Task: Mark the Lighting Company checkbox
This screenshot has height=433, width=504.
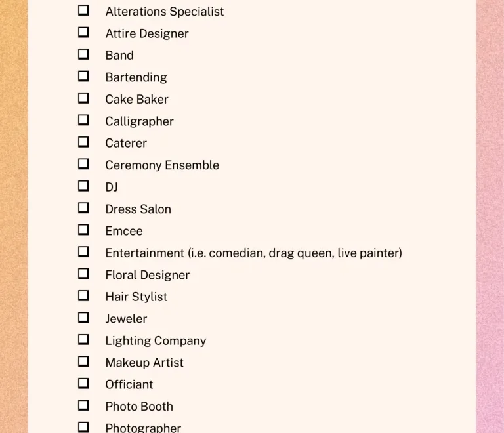Action: 83,339
